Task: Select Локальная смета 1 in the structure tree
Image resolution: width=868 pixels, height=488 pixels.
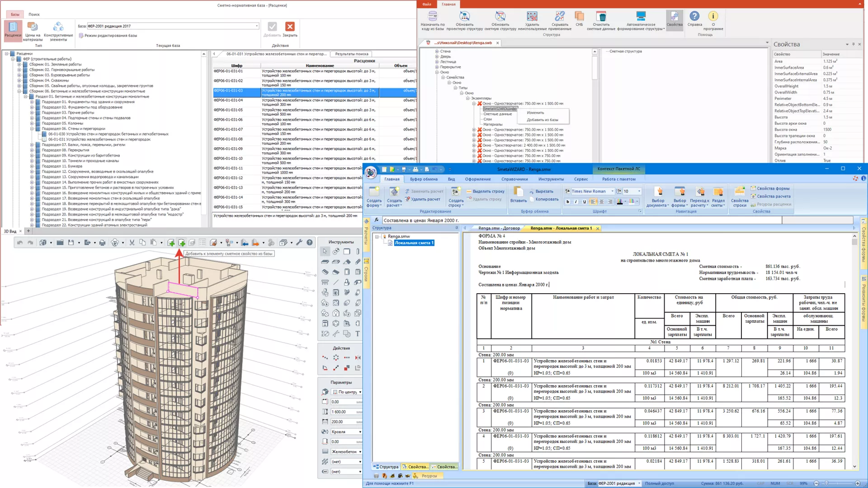Action: click(414, 243)
